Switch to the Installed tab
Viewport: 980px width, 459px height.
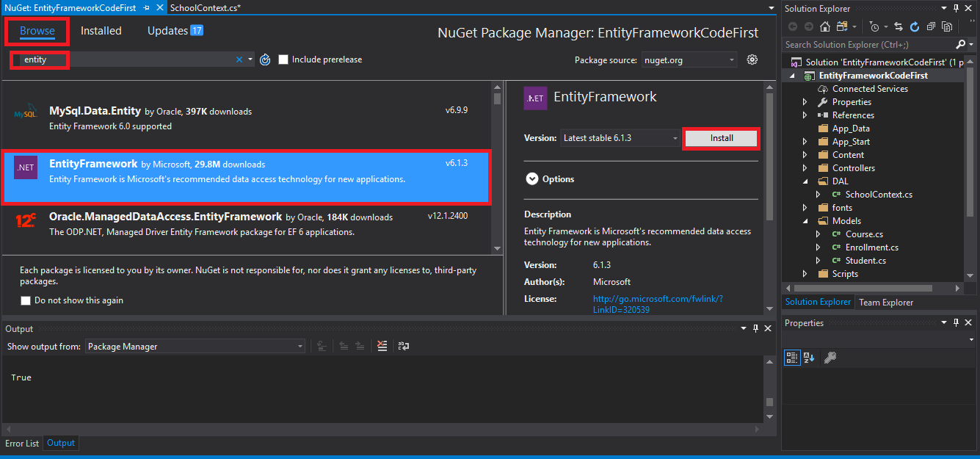click(x=101, y=31)
